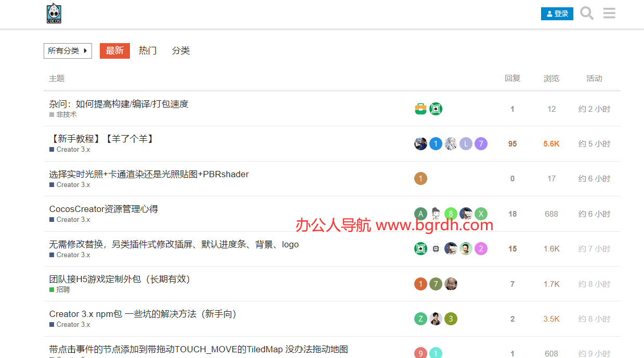
Task: Sort topics by 回复 column header
Action: tap(512, 78)
